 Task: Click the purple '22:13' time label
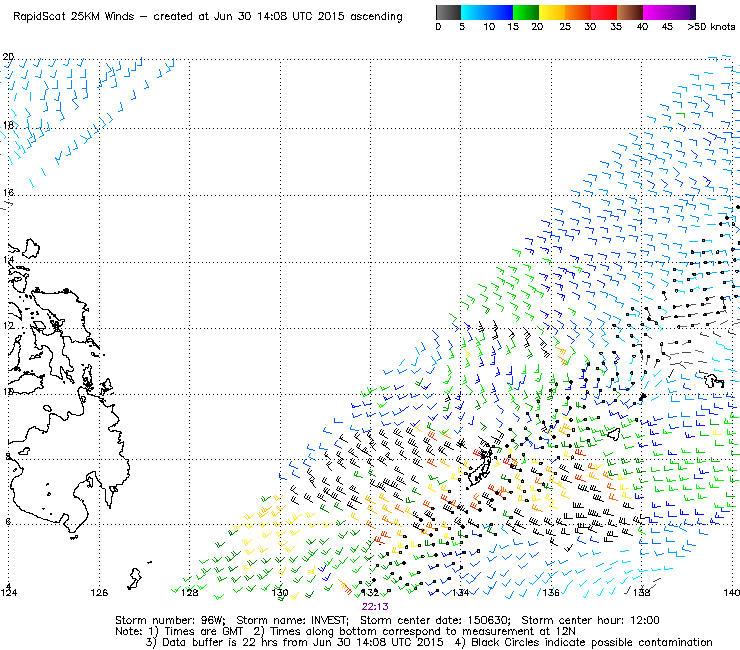(375, 607)
